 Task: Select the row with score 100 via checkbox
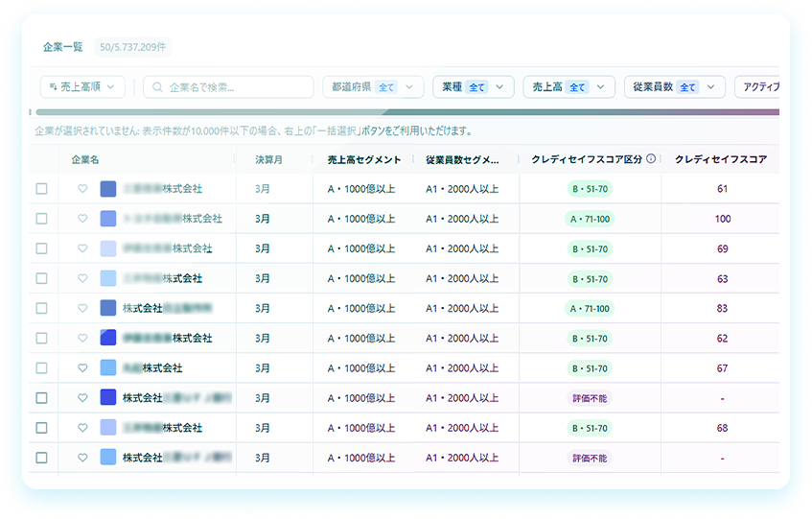pyautogui.click(x=41, y=219)
